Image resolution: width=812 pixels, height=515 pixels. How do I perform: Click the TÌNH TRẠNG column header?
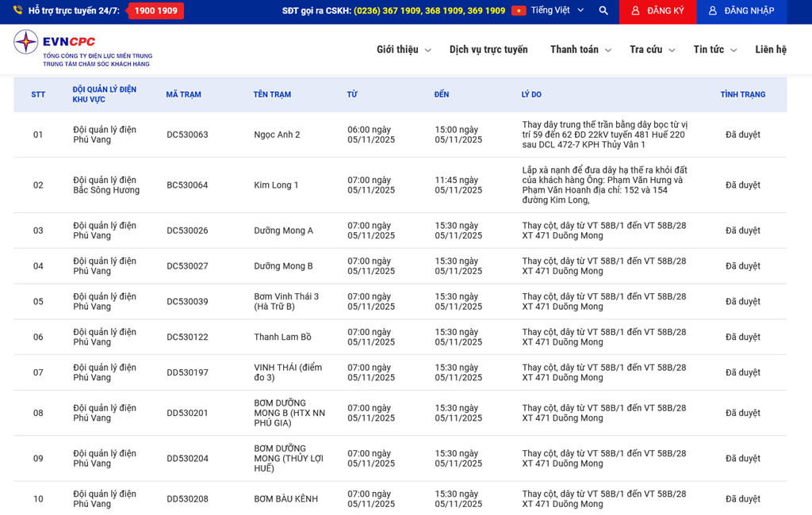click(742, 94)
